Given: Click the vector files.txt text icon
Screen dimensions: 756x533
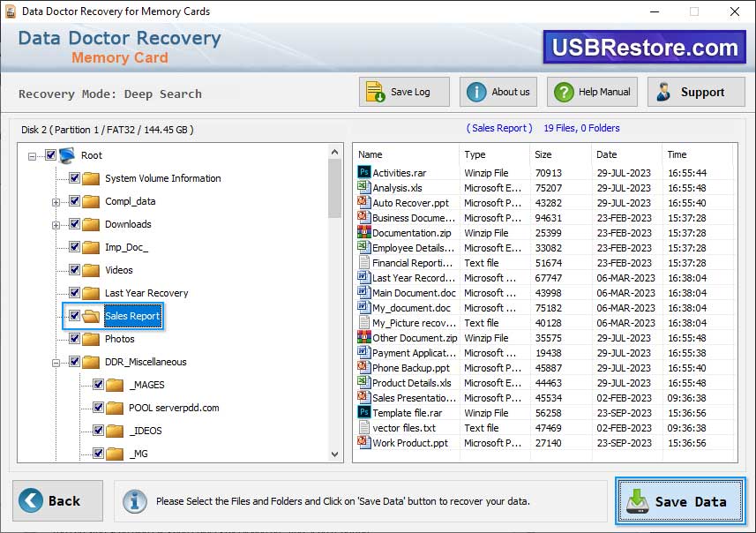Looking at the screenshot, I should click(364, 427).
